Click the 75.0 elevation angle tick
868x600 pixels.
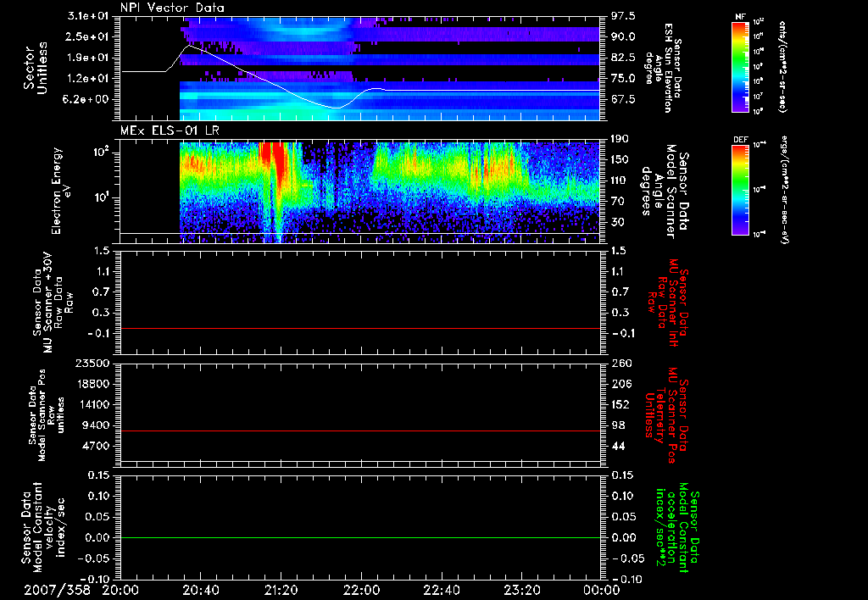(x=623, y=79)
